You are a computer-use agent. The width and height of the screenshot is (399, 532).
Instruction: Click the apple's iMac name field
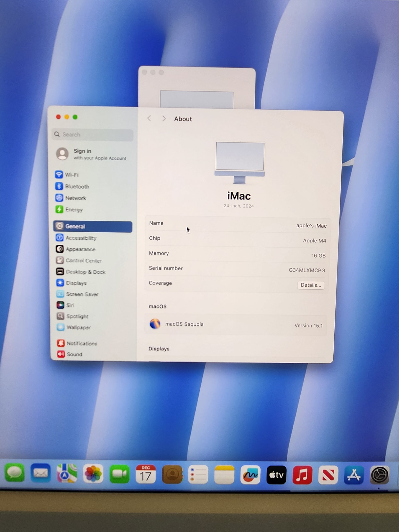[311, 226]
